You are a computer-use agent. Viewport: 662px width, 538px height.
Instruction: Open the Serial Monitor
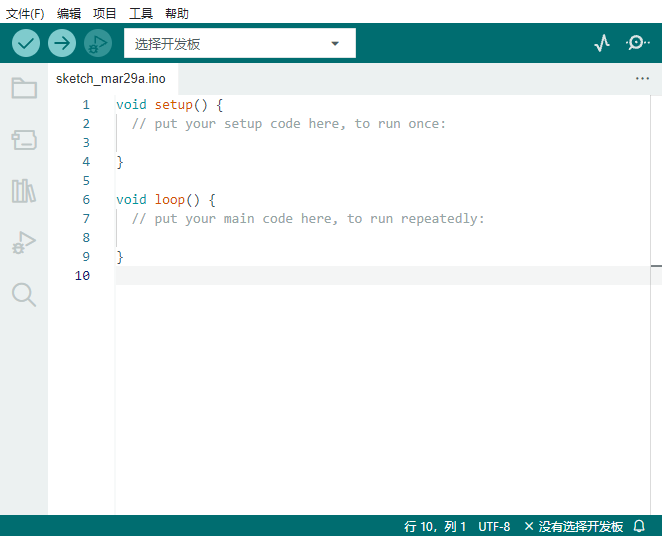pyautogui.click(x=638, y=43)
